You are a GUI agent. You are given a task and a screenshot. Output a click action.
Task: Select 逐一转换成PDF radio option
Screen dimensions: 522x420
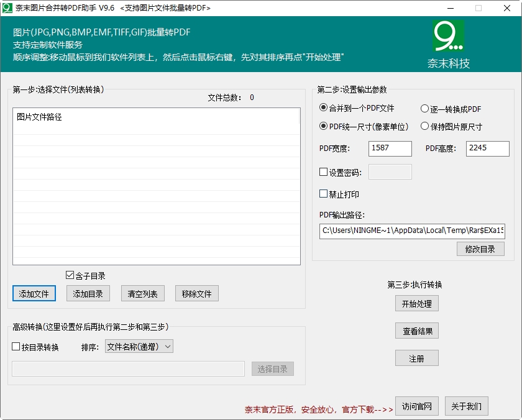pyautogui.click(x=425, y=109)
